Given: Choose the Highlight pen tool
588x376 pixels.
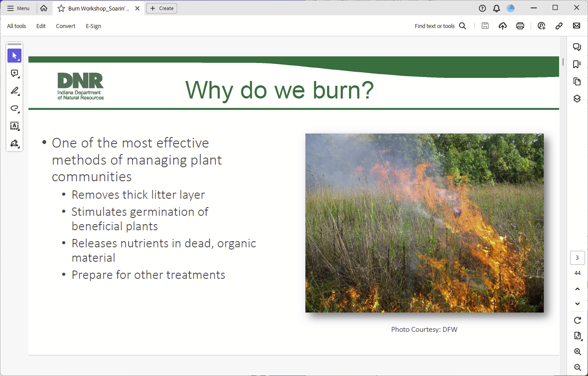Looking at the screenshot, I should click(x=14, y=91).
